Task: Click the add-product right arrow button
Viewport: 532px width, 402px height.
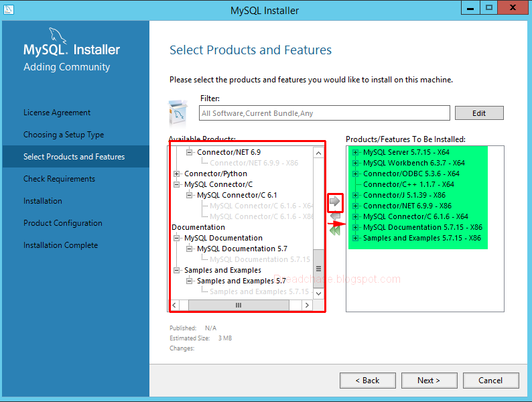Action: (x=335, y=202)
